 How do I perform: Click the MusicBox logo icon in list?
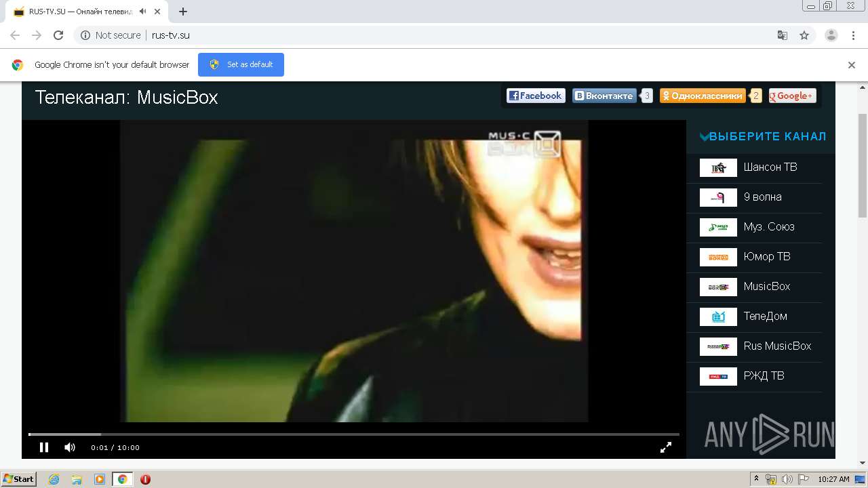(718, 287)
